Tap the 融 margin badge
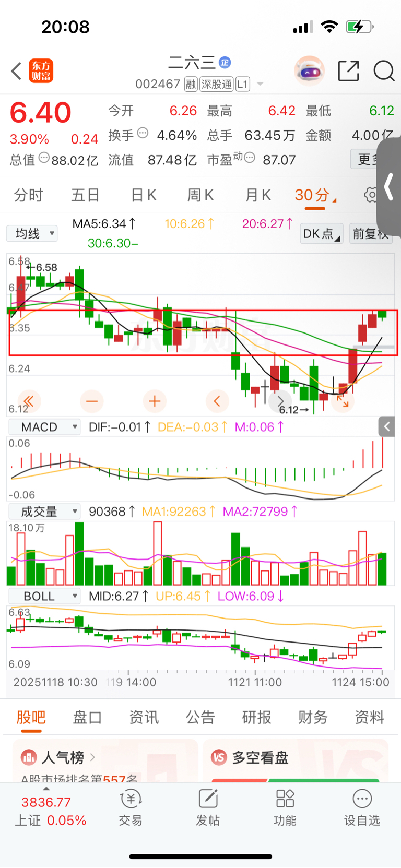 (x=191, y=84)
